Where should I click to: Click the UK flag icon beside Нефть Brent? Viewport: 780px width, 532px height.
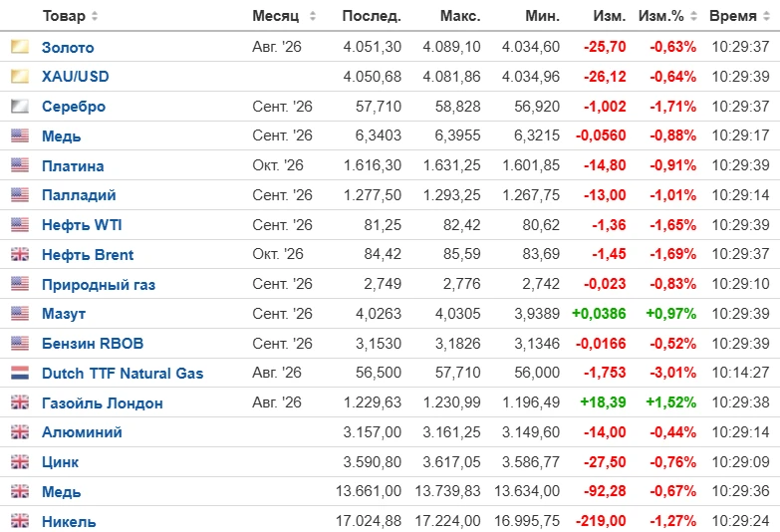click(20, 254)
